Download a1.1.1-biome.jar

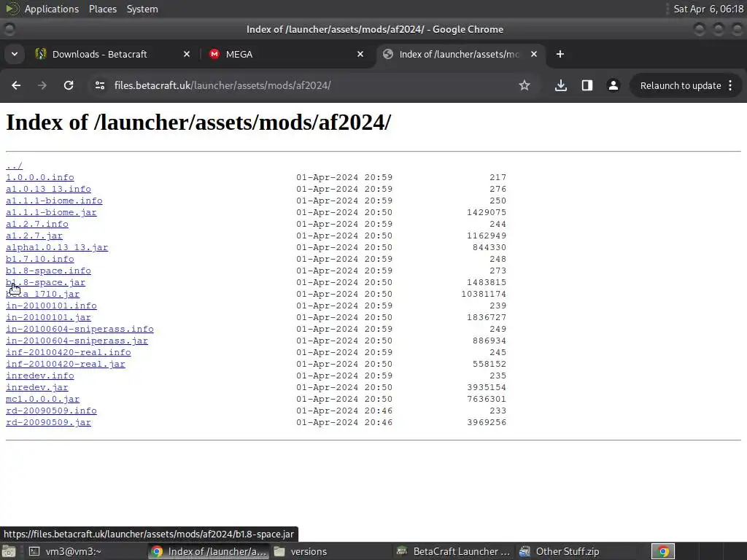click(51, 212)
